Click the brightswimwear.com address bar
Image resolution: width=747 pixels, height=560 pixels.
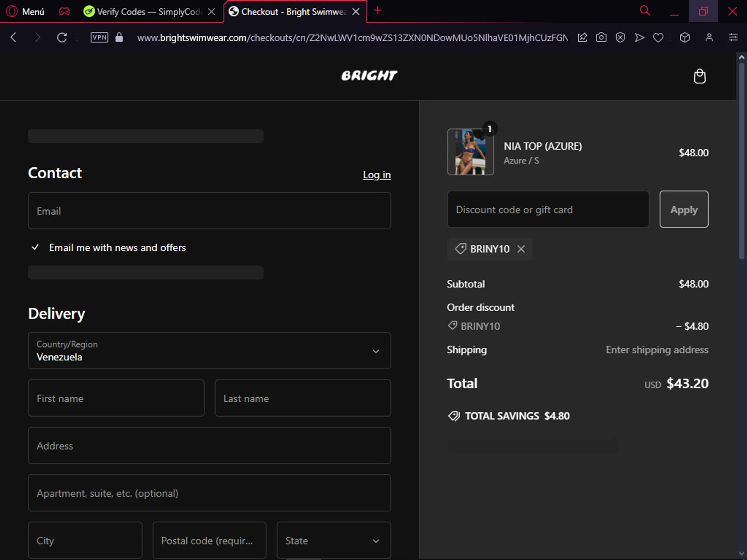coord(352,38)
